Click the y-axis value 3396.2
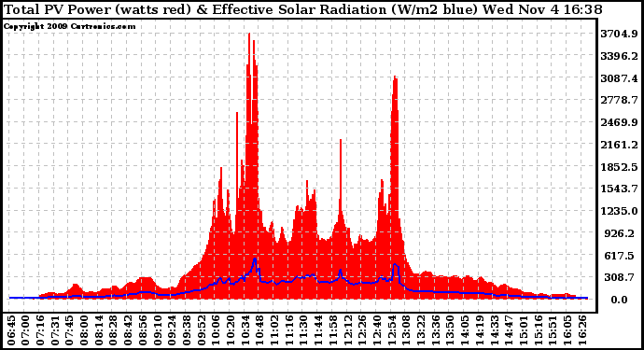 pyautogui.click(x=620, y=56)
